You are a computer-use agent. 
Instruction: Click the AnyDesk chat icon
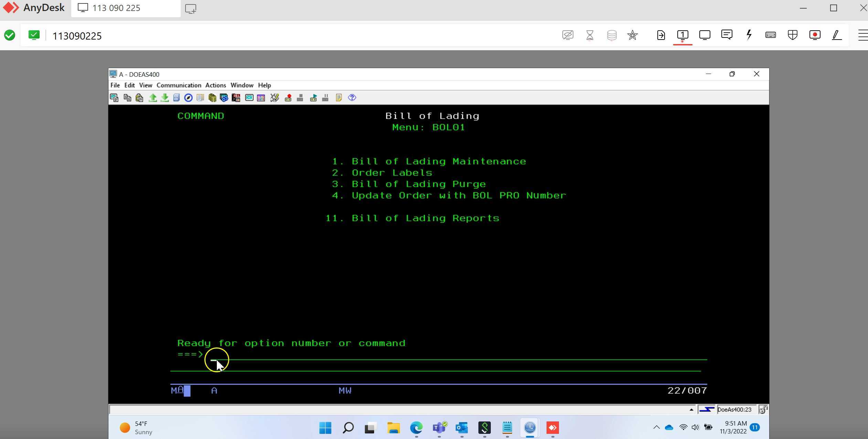point(727,35)
